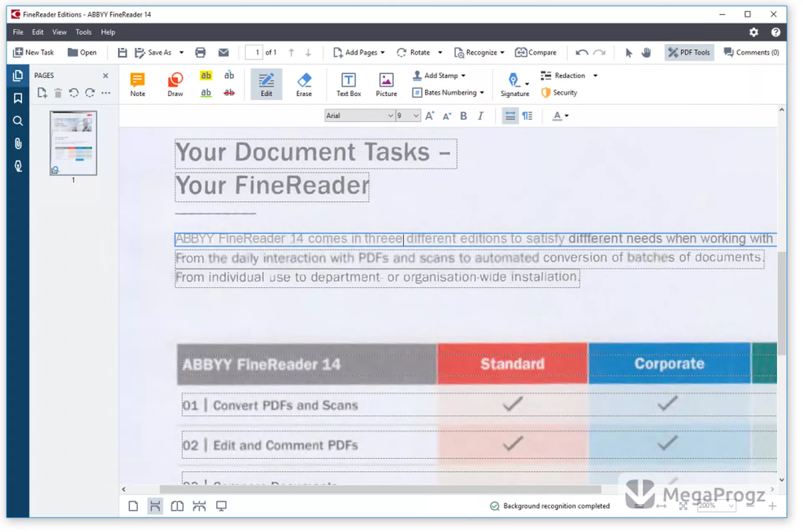Toggle text direction paragraph button
Image resolution: width=803 pixels, height=532 pixels.
tap(527, 116)
